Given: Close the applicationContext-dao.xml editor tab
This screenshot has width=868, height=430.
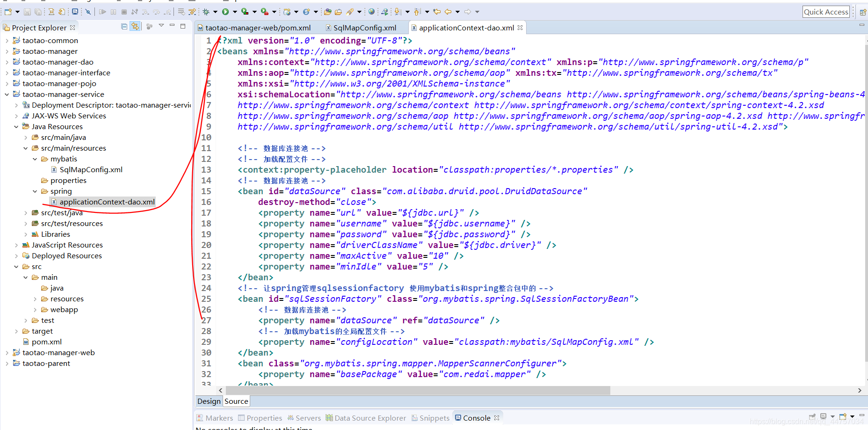Looking at the screenshot, I should coord(520,28).
